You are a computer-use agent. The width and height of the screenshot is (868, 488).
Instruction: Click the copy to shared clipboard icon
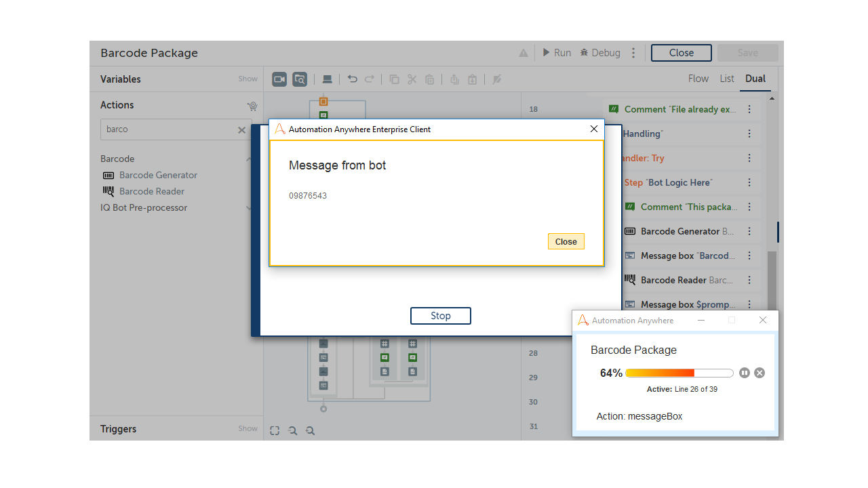pyautogui.click(x=454, y=79)
